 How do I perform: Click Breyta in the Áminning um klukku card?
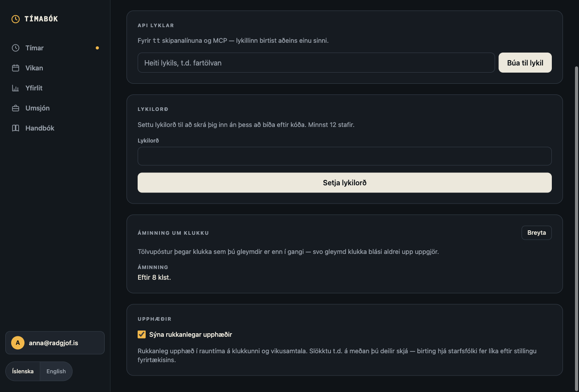click(x=537, y=233)
